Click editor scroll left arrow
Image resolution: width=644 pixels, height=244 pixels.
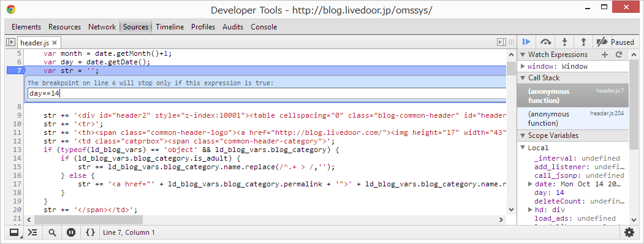click(29, 219)
